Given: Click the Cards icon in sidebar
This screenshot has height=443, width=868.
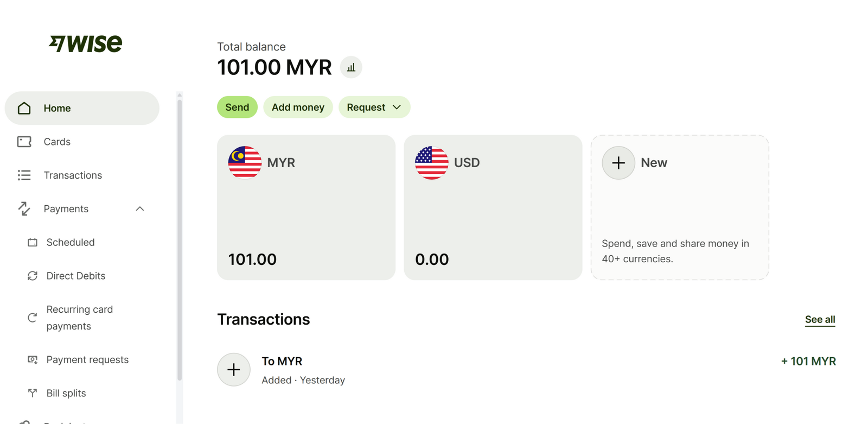Looking at the screenshot, I should click(24, 142).
